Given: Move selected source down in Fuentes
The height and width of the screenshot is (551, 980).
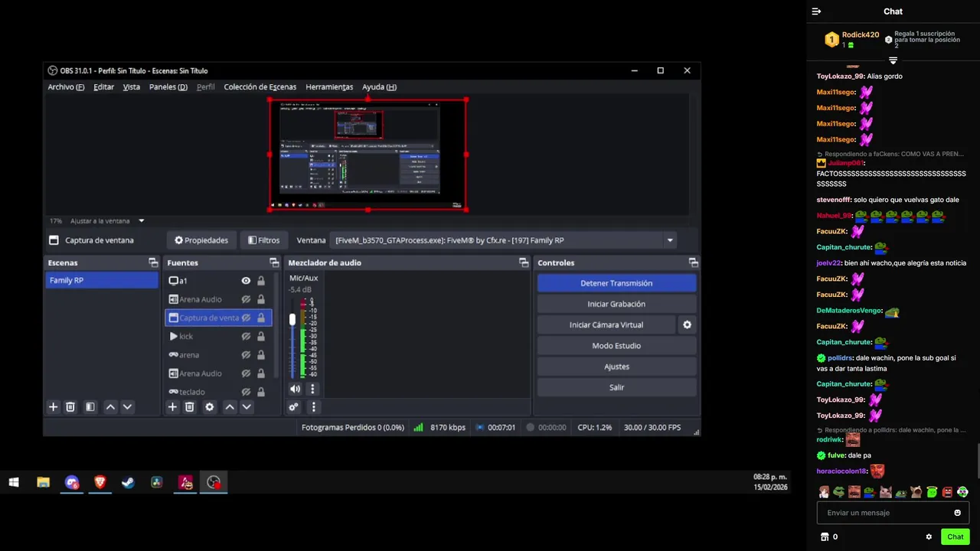Looking at the screenshot, I should pos(247,407).
